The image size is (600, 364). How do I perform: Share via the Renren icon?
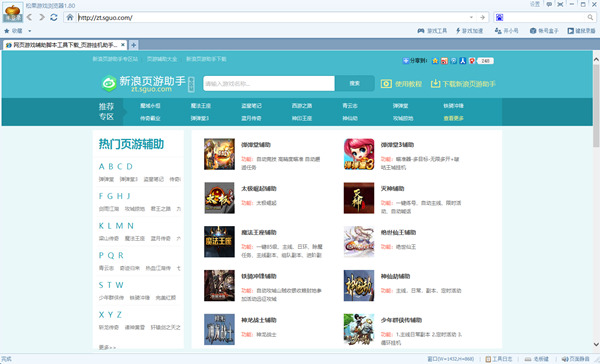[x=463, y=60]
